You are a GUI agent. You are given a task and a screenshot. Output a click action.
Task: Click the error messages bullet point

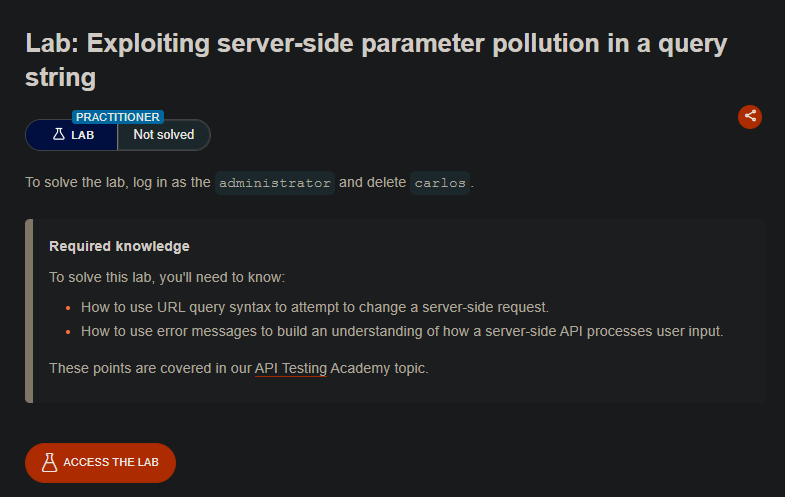point(402,331)
